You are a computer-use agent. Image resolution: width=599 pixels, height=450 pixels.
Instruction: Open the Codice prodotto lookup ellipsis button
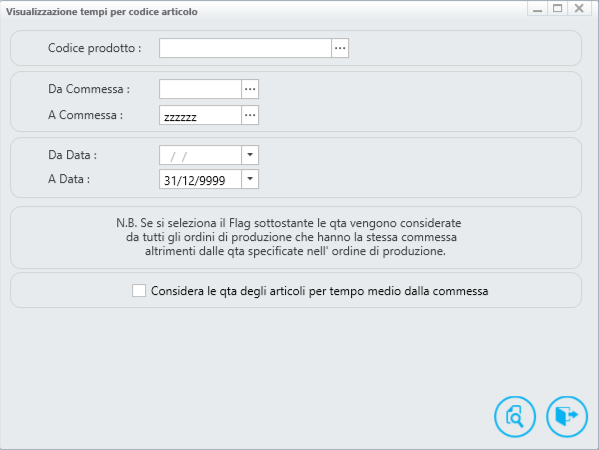[x=340, y=48]
